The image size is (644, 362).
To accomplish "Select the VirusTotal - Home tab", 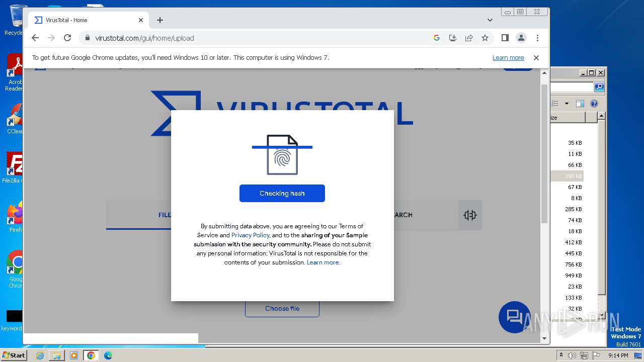I will click(89, 20).
